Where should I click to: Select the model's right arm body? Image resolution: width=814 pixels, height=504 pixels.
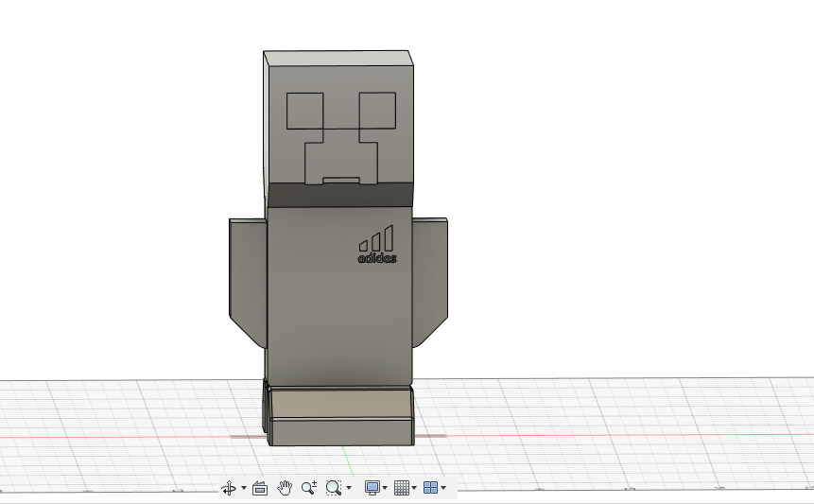pos(430,280)
